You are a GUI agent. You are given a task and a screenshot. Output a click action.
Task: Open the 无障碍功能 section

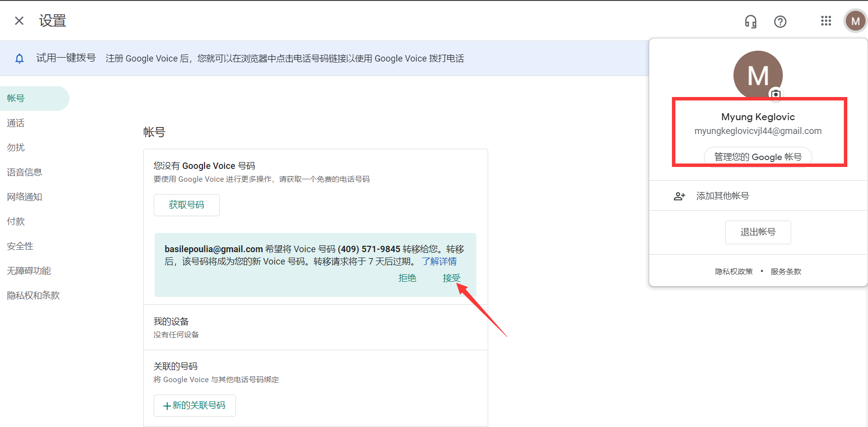29,271
